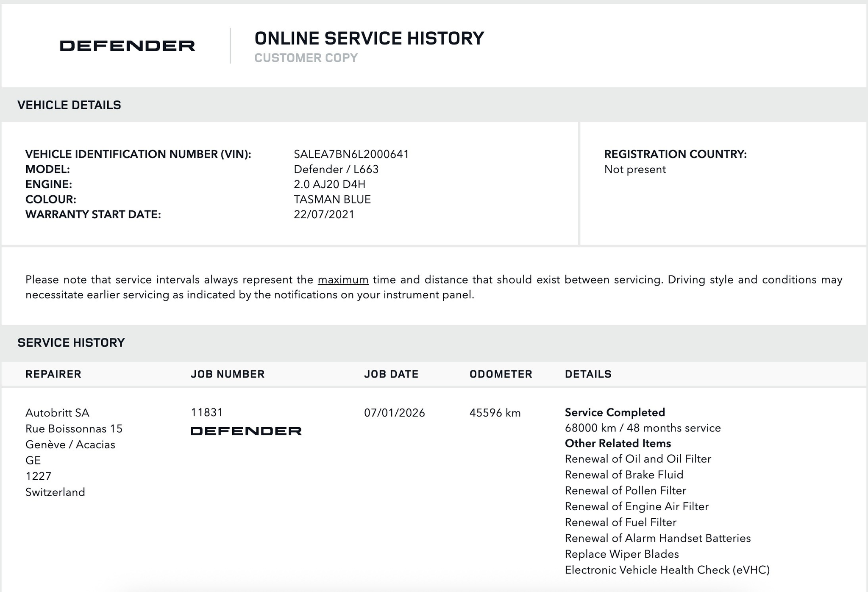Click the DEFENDER logo under job number
This screenshot has width=868, height=592.
click(x=246, y=431)
